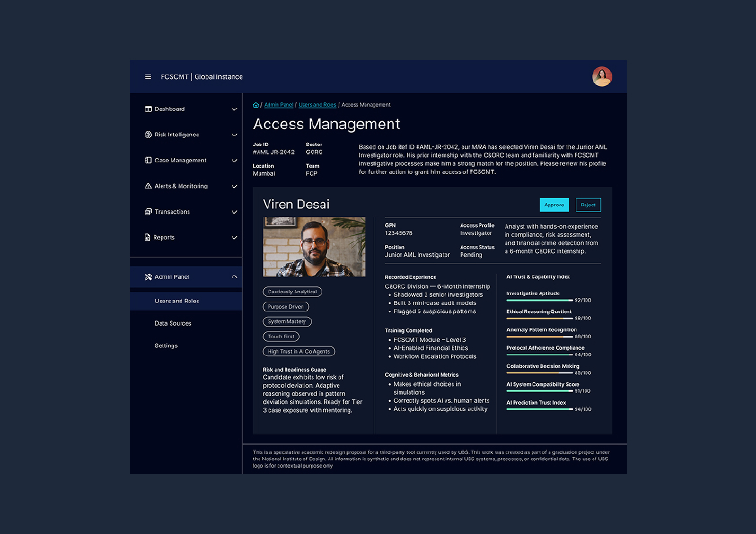Screen dimensions: 756x534
Task: Click the Reports document icon
Action: pyautogui.click(x=147, y=237)
